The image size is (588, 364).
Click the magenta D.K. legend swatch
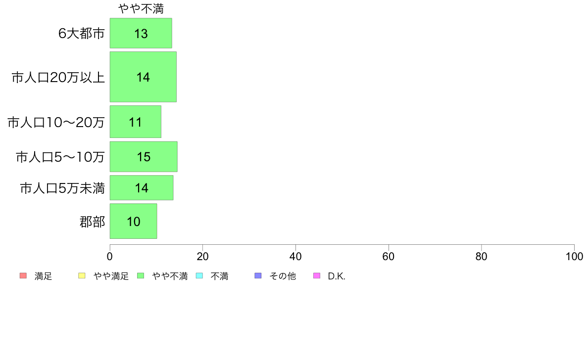tap(317, 276)
